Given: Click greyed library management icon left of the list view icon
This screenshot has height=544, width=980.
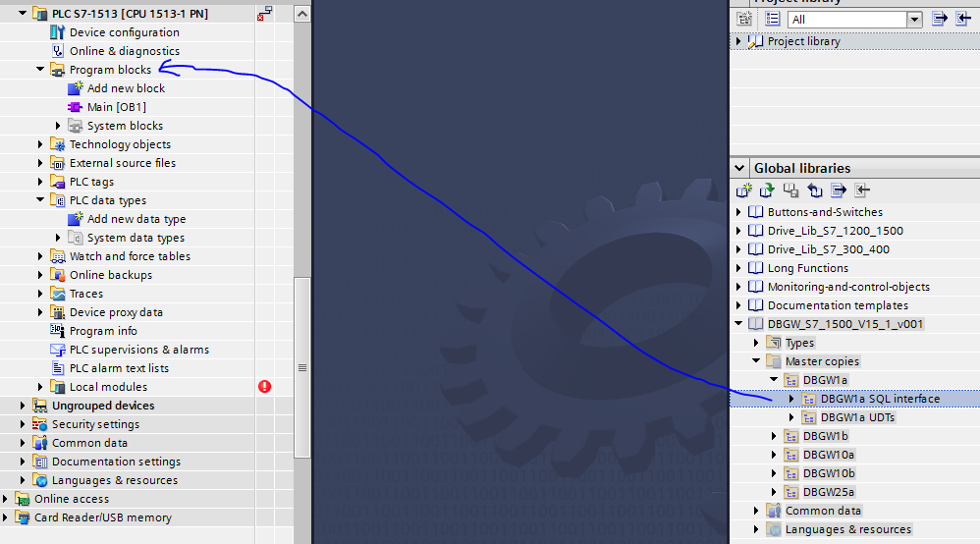Looking at the screenshot, I should coord(743,19).
